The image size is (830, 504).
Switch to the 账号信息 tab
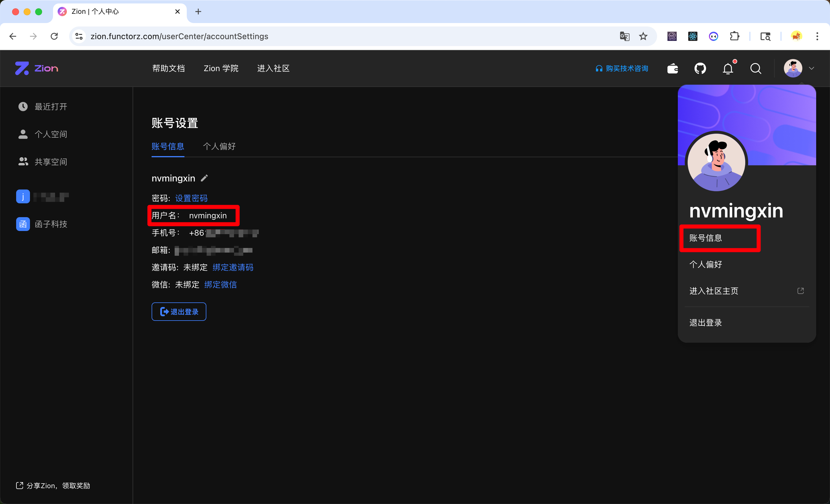[x=168, y=147]
